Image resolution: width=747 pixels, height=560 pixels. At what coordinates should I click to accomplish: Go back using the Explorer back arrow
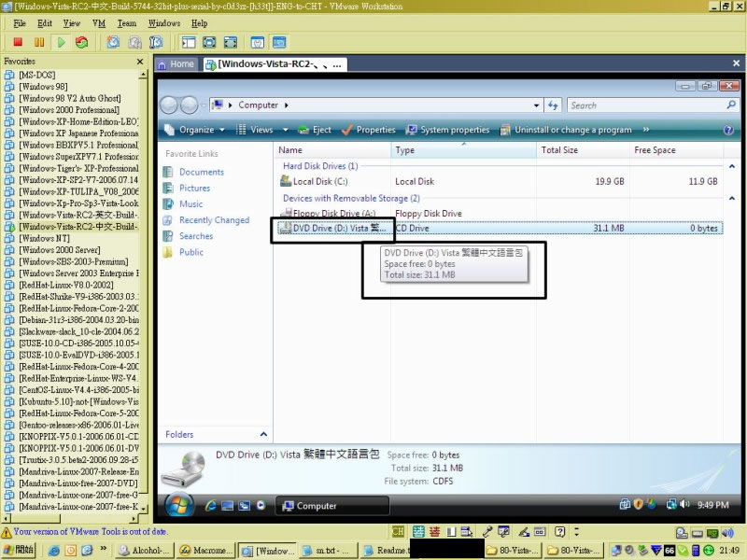169,105
